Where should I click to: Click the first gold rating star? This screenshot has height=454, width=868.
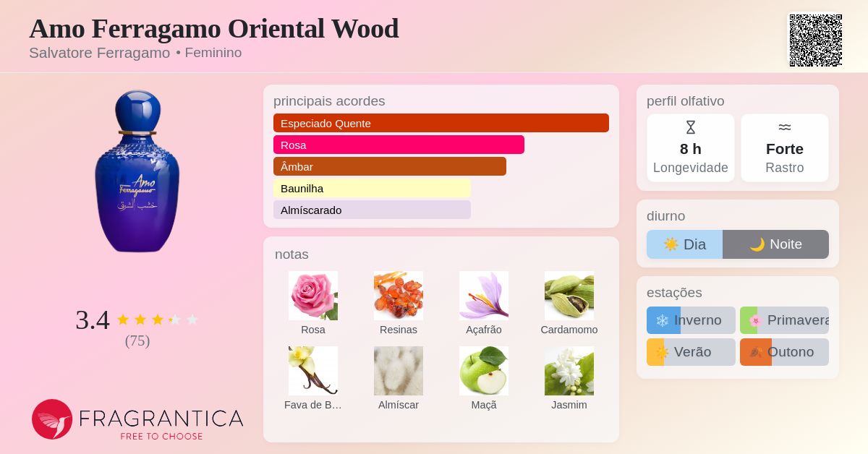pyautogui.click(x=123, y=320)
